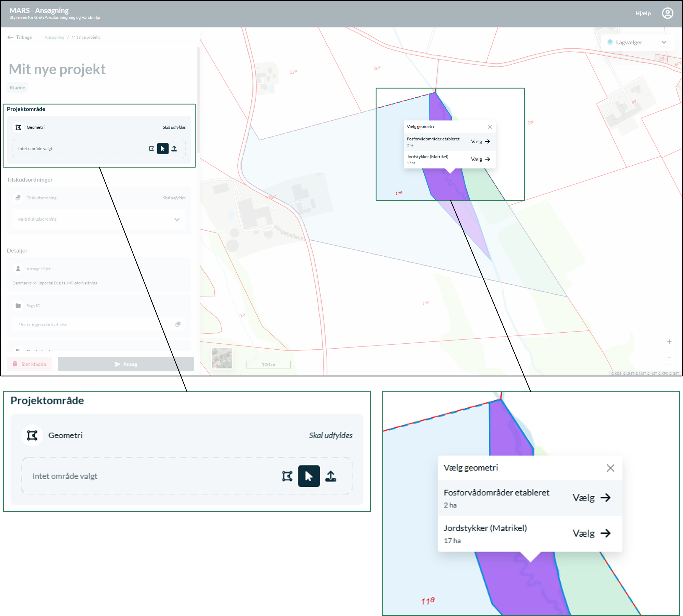
Task: Click the upload geometry file icon
Action: [x=174, y=149]
